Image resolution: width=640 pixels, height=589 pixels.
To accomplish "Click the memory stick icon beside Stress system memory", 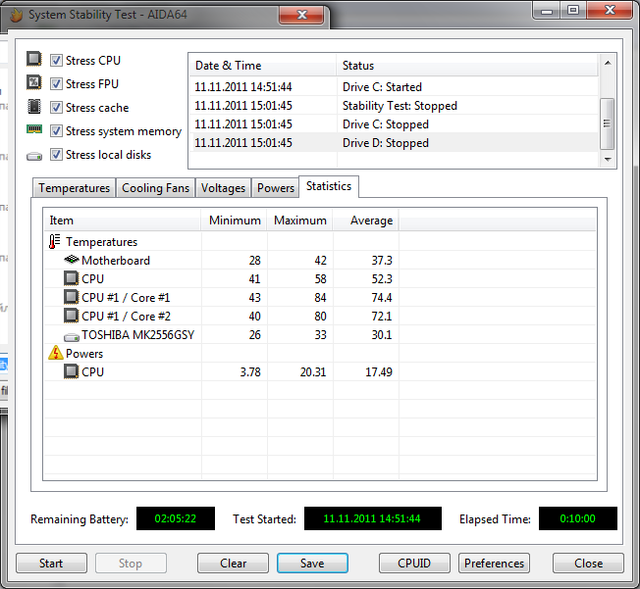I will pos(34,131).
